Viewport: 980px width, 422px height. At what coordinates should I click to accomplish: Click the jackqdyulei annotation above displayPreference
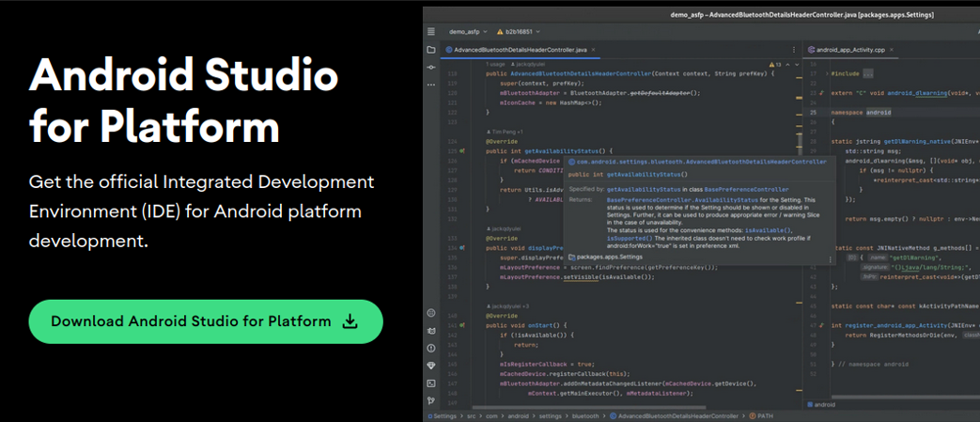tap(503, 228)
